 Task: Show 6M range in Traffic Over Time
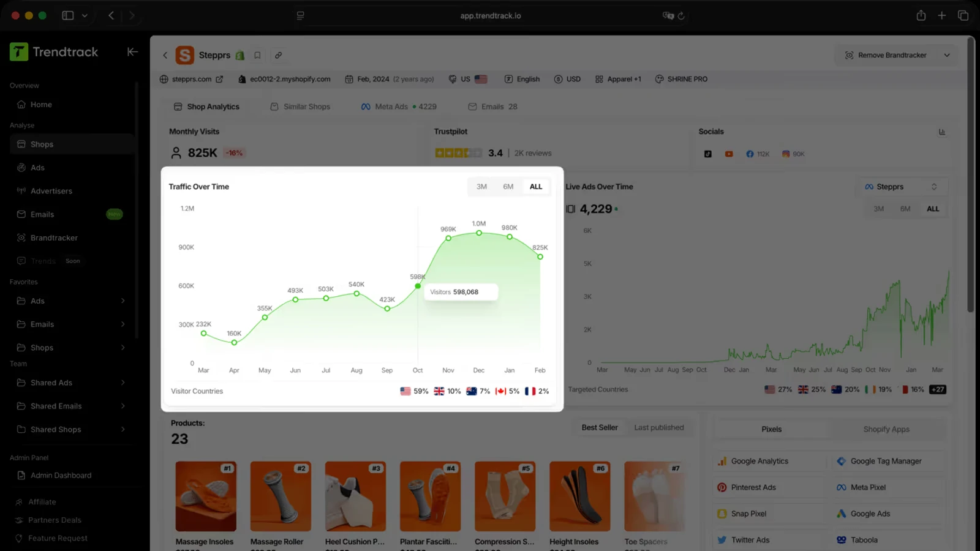(x=508, y=187)
